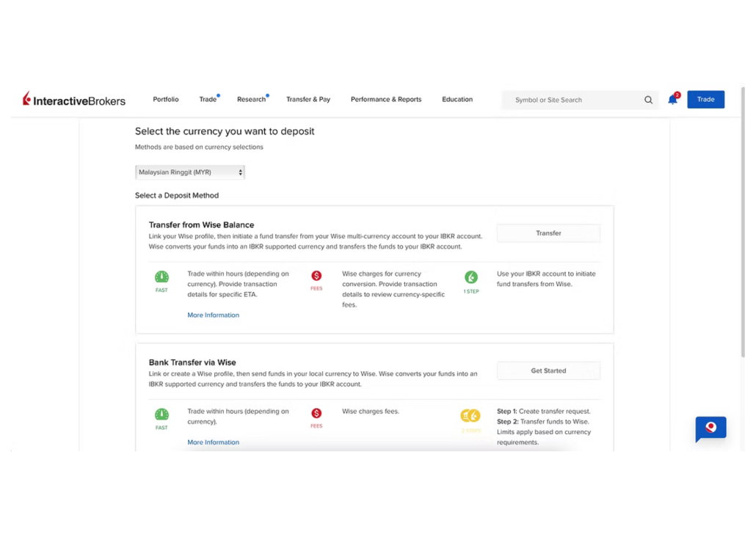Click the Interactive Brokers logo
The height and width of the screenshot is (534, 756).
[x=74, y=99]
